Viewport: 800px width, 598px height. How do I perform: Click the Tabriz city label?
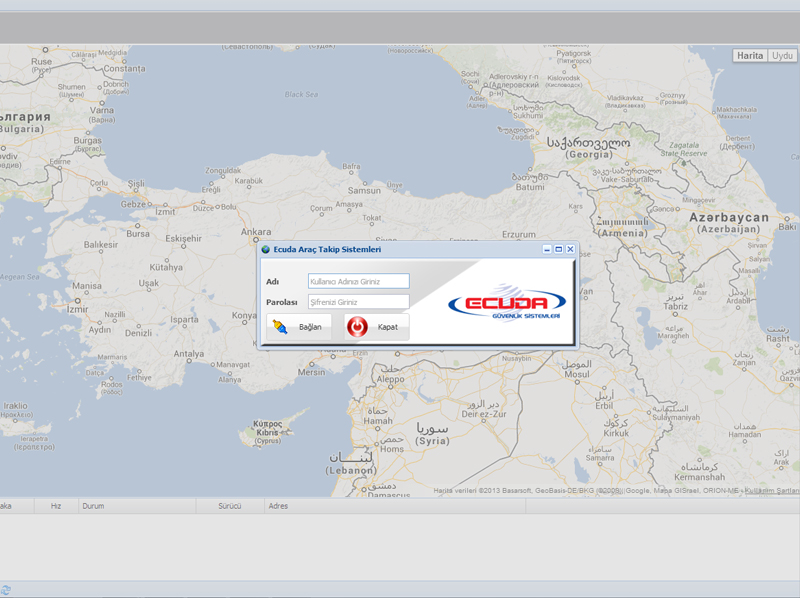[x=676, y=307]
